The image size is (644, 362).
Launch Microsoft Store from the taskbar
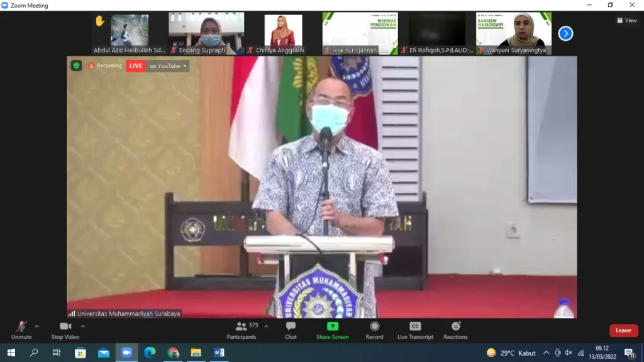[80, 353]
